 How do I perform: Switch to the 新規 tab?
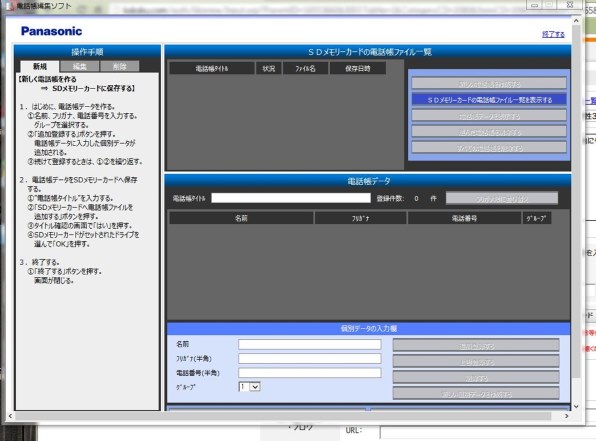pyautogui.click(x=40, y=67)
